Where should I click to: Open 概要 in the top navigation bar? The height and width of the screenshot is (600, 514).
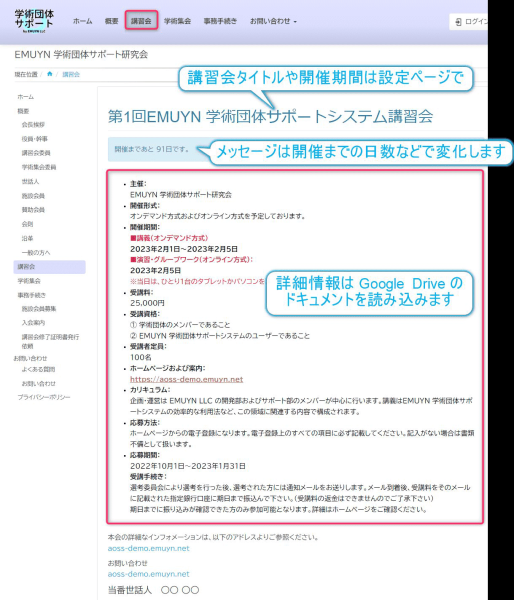pyautogui.click(x=111, y=21)
